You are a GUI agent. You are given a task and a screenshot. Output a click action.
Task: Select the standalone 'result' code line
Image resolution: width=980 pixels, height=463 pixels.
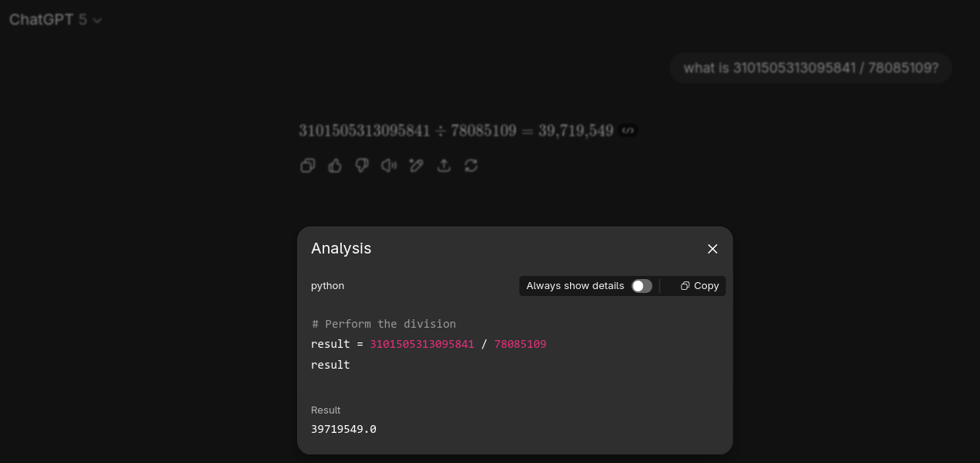click(330, 365)
